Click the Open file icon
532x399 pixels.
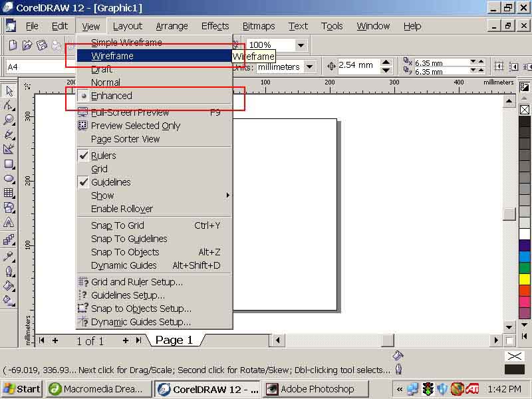pos(27,45)
